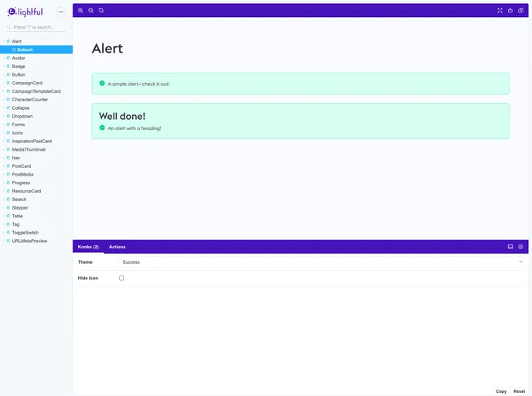Focus the sidebar search field
532x396 pixels.
(x=39, y=27)
